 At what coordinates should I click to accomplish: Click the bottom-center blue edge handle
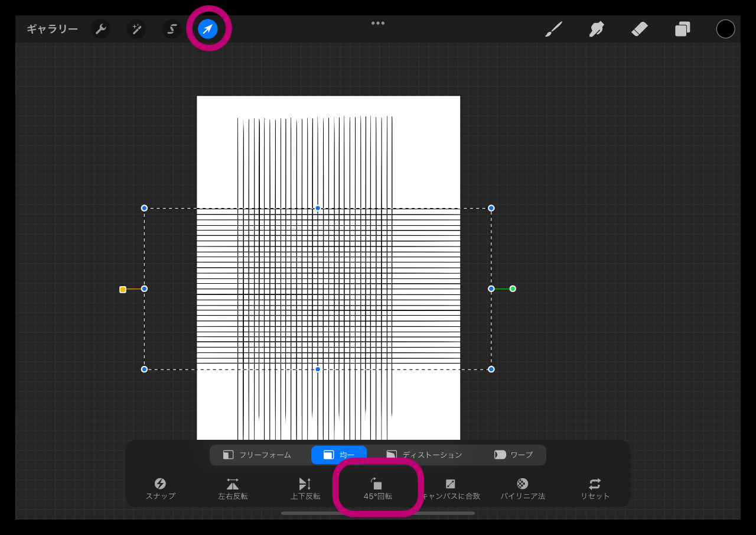(x=318, y=369)
